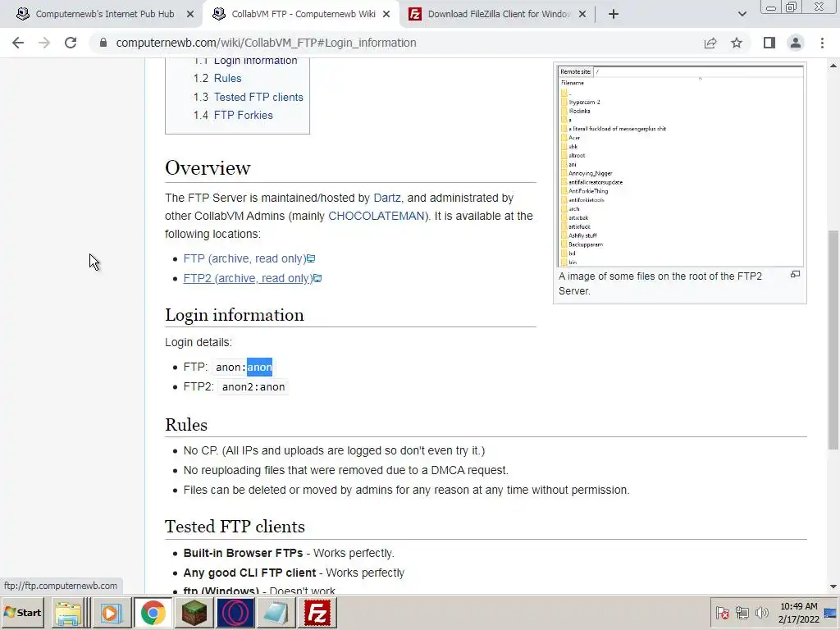Open the CHOCOLATEMAN user link
840x630 pixels.
(x=376, y=216)
